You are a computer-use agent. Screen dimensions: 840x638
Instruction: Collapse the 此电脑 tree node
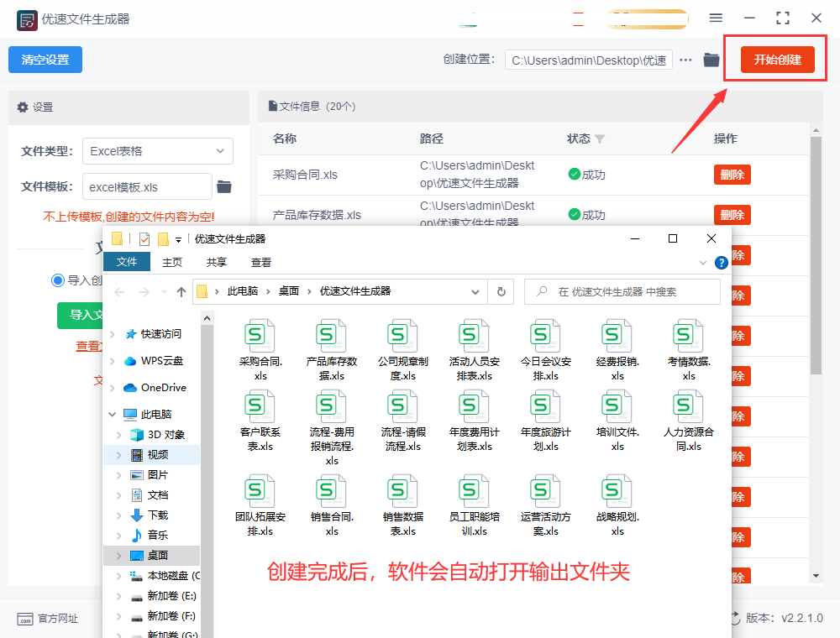coord(113,415)
